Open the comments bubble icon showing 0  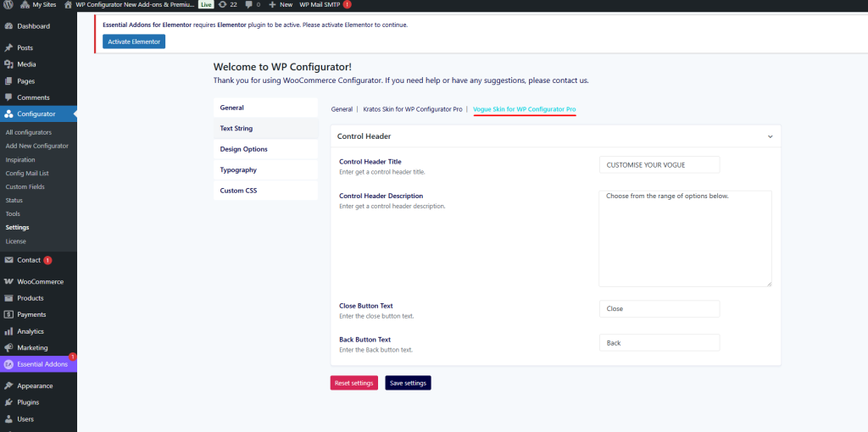(248, 4)
